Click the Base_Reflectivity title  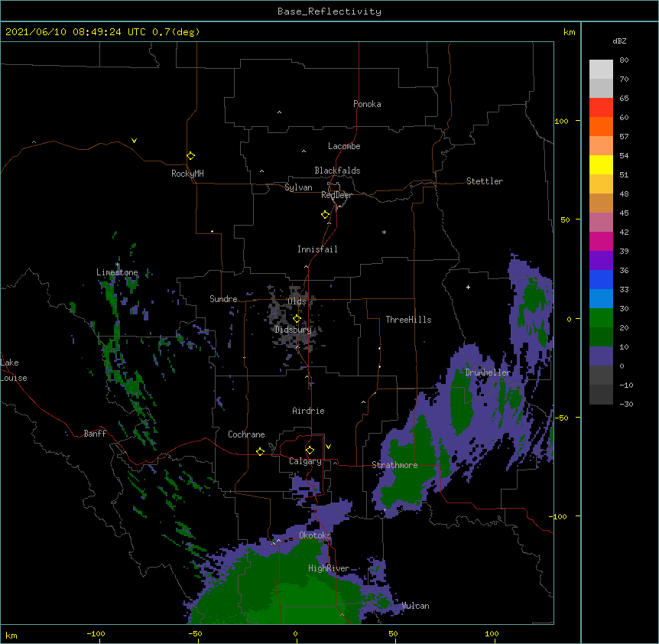pyautogui.click(x=329, y=11)
